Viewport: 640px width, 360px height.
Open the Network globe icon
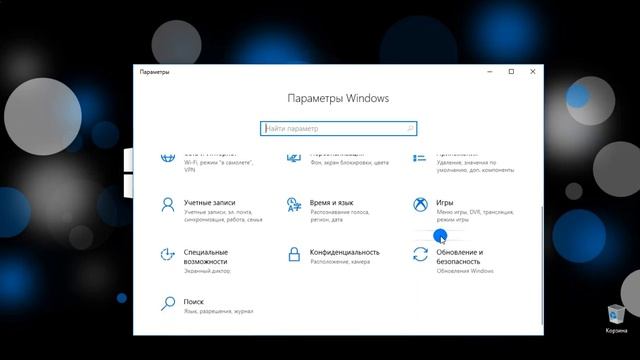point(168,158)
